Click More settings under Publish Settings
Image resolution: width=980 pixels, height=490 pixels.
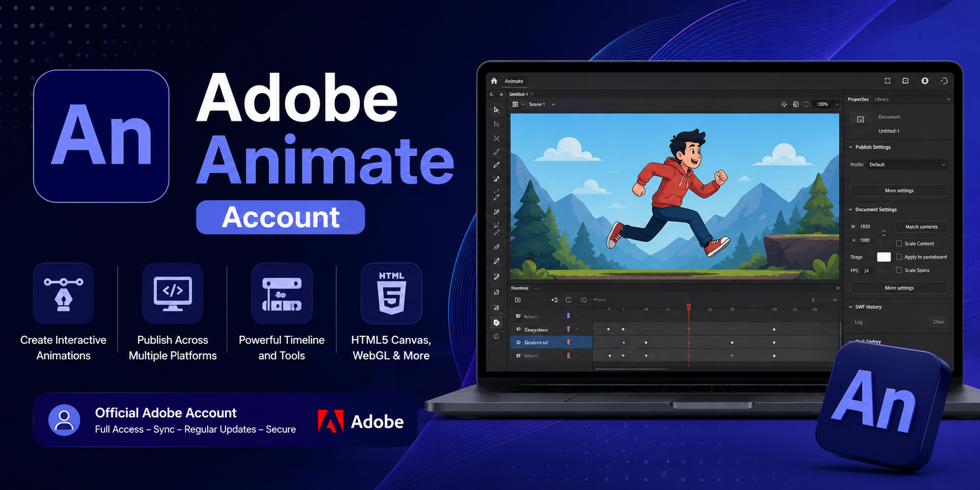899,191
